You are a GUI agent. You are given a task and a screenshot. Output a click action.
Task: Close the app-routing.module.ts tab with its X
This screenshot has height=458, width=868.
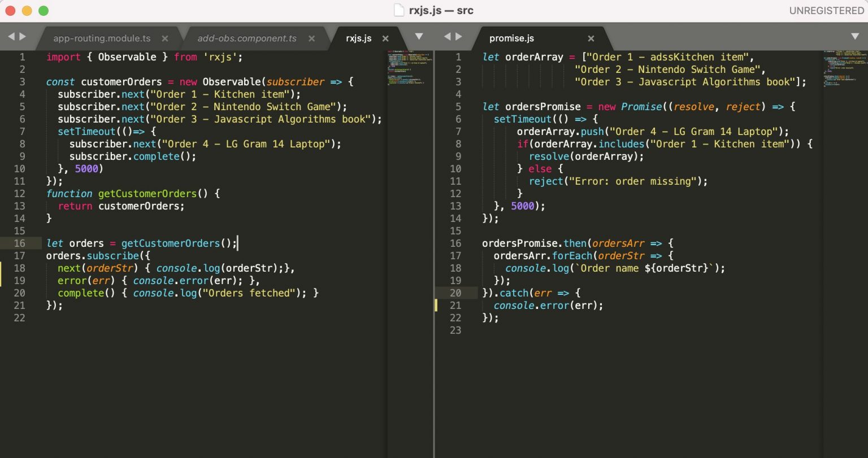click(x=164, y=38)
